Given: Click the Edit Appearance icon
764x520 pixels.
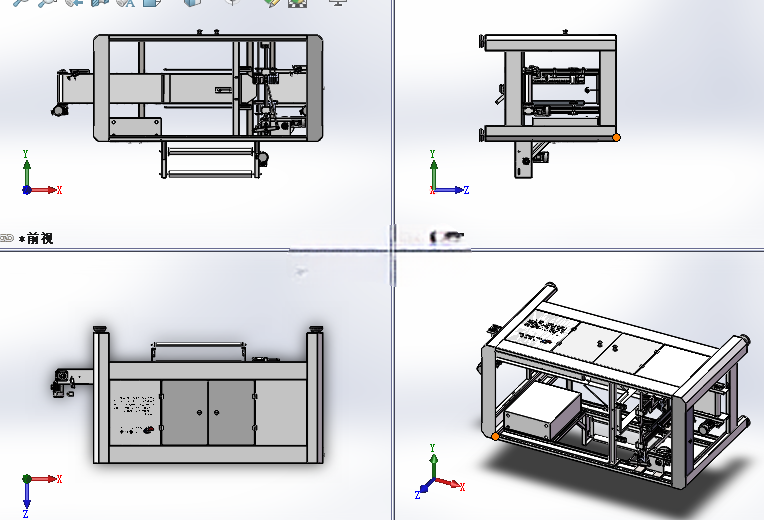Looking at the screenshot, I should (272, 2).
